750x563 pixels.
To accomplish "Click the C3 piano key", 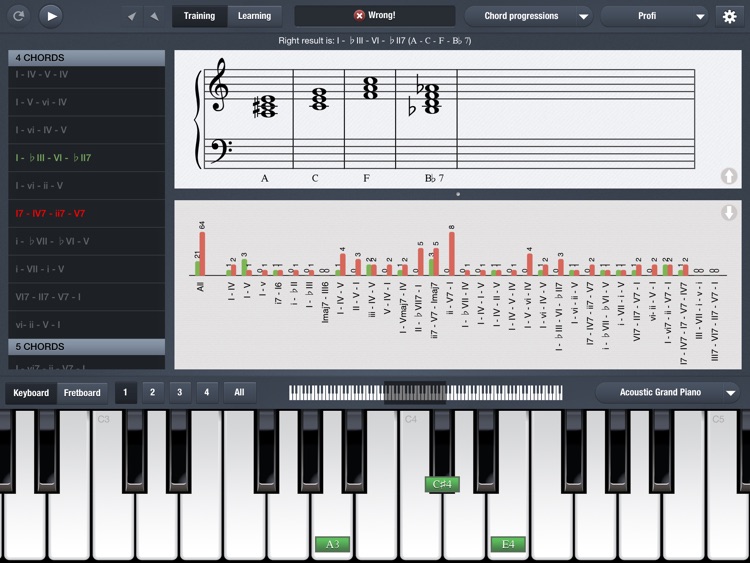I will (113, 526).
